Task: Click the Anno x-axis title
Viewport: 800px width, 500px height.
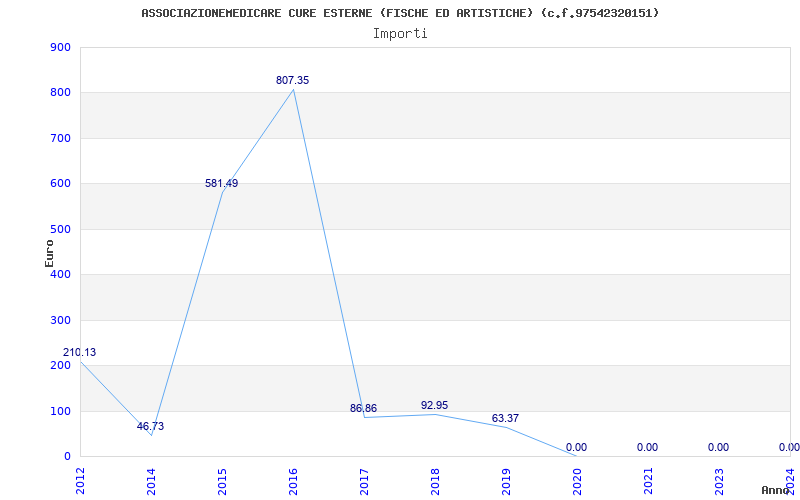Action: click(x=775, y=490)
